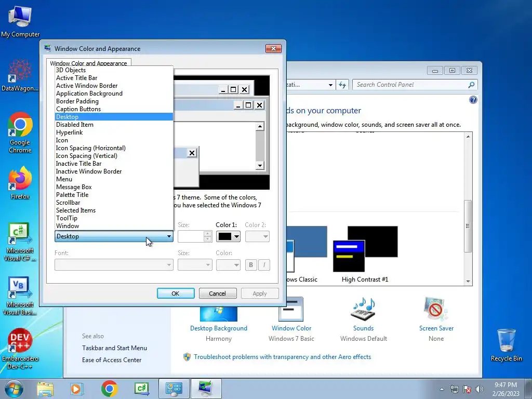Collapse the Item combo box showing Desktop
Viewport: 532px width, 399px height.
[x=114, y=236]
